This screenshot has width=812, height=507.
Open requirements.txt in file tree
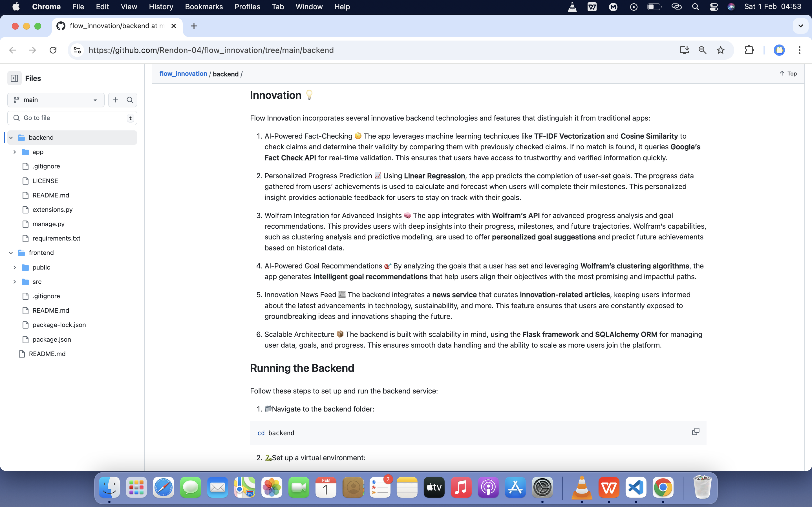click(56, 238)
